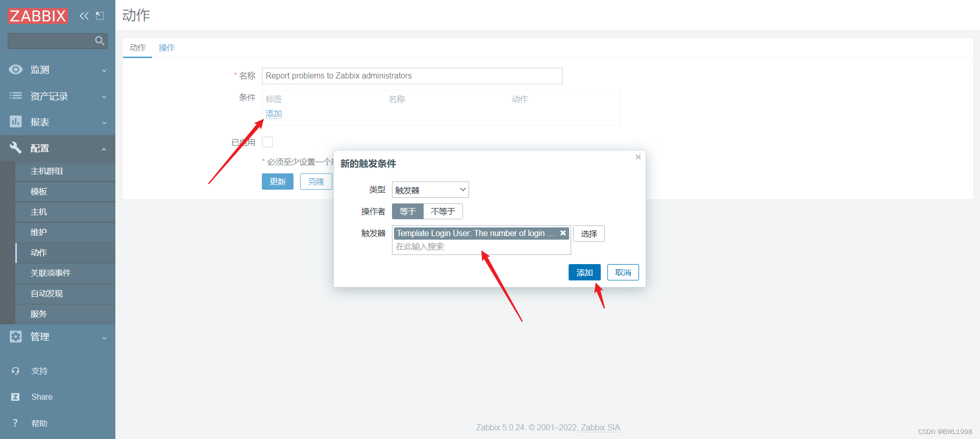This screenshot has width=980, height=439.
Task: Click the Z icon for Share
Action: (x=15, y=397)
